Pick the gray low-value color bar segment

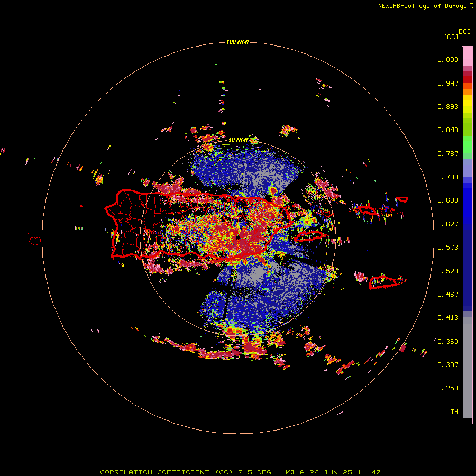pos(467,368)
